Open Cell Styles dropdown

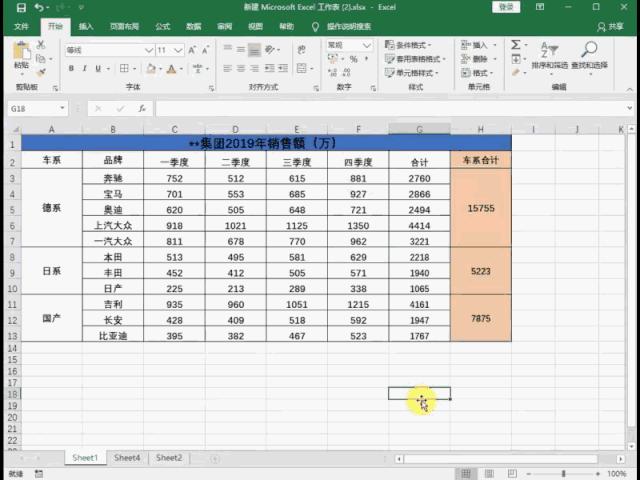(x=412, y=73)
